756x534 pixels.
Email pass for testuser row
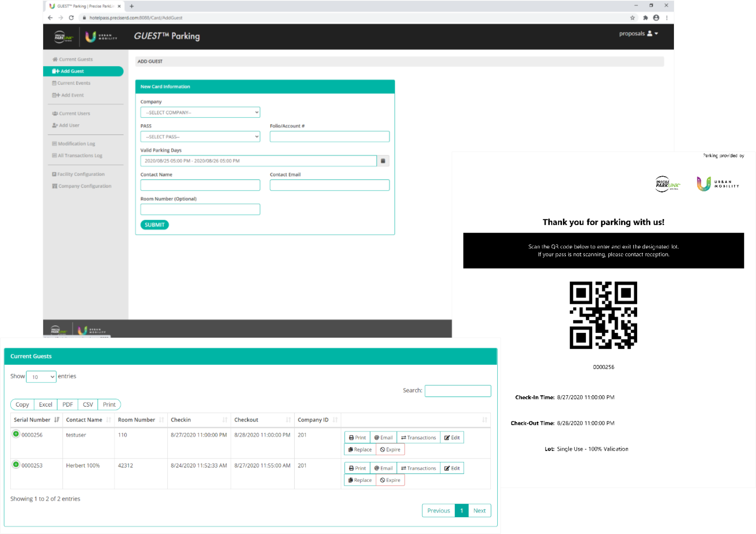[x=383, y=437]
